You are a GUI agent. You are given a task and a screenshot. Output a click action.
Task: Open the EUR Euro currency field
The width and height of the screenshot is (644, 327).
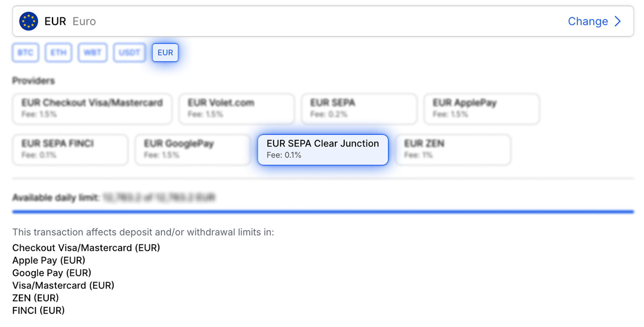pos(282,21)
